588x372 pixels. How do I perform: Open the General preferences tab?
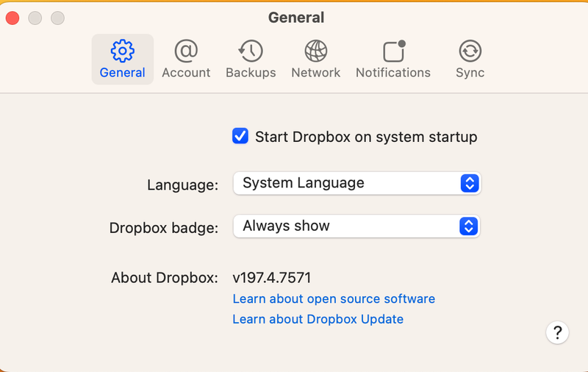click(x=122, y=60)
